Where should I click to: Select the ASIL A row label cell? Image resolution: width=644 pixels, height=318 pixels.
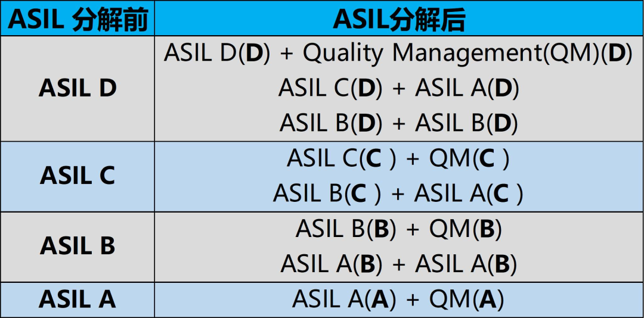click(x=78, y=300)
